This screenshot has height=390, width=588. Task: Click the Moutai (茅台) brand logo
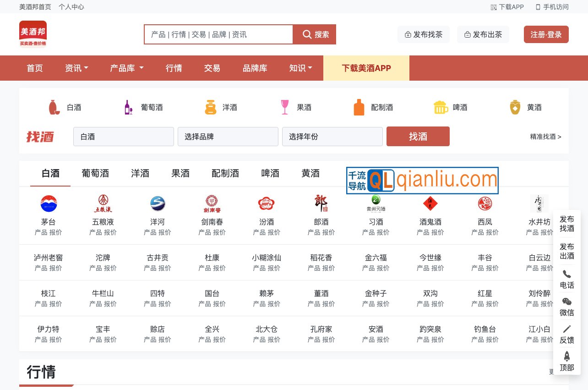click(49, 203)
